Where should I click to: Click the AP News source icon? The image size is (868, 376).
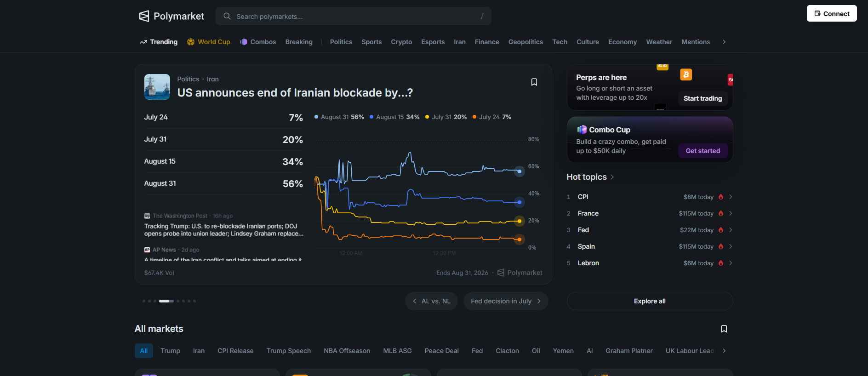(147, 250)
